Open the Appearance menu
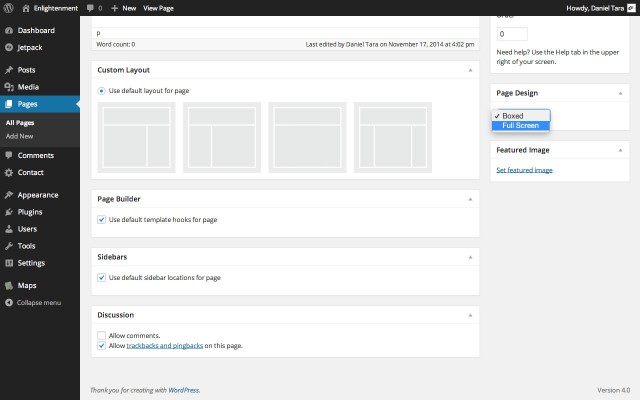The height and width of the screenshot is (400, 640). [x=40, y=195]
